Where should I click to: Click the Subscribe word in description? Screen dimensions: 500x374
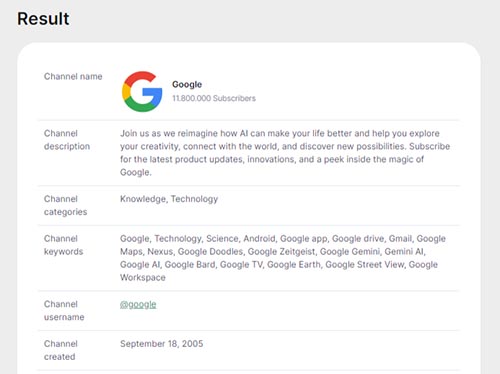pos(430,146)
